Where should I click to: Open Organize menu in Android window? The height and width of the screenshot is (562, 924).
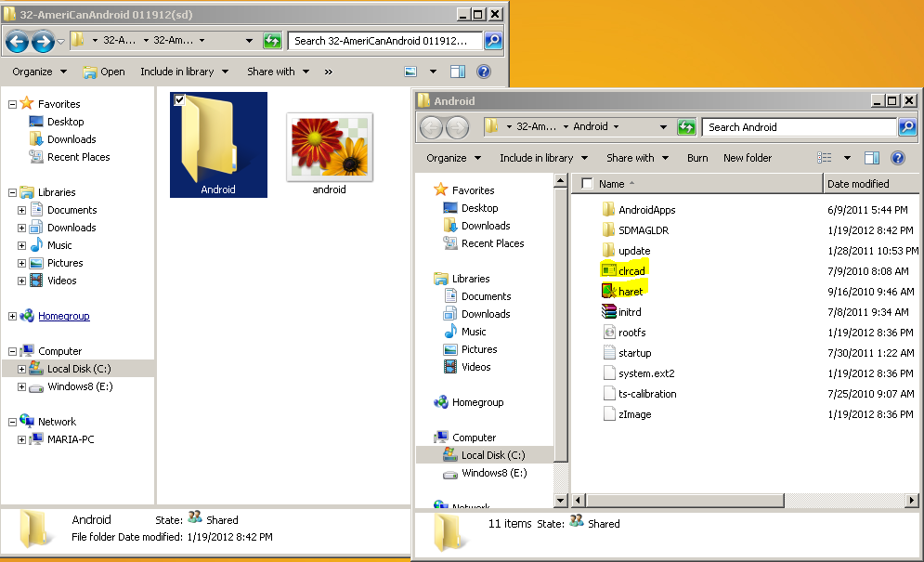click(x=453, y=158)
